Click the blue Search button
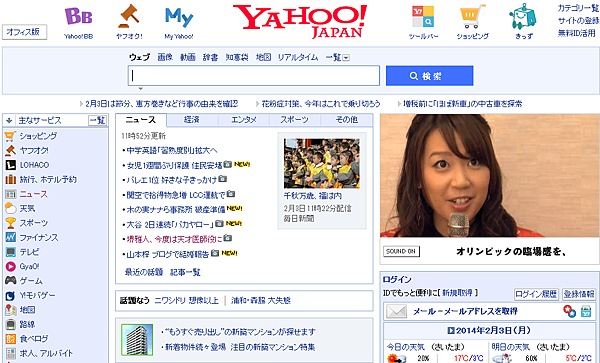The image size is (600, 363). pyautogui.click(x=429, y=76)
